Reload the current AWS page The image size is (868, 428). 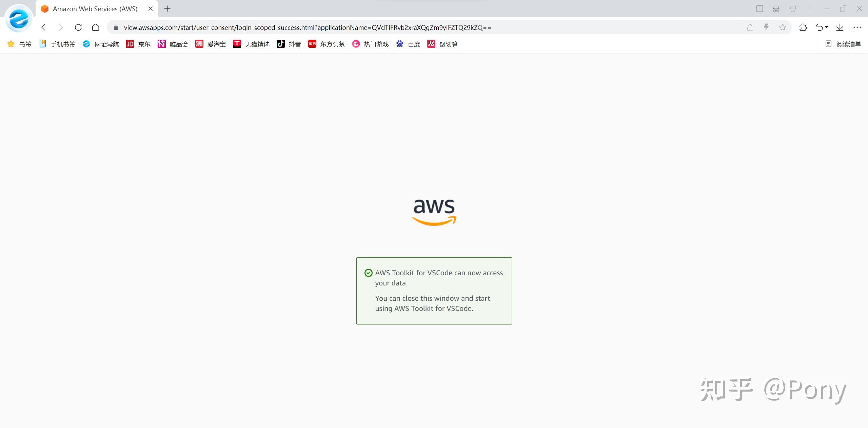click(78, 27)
